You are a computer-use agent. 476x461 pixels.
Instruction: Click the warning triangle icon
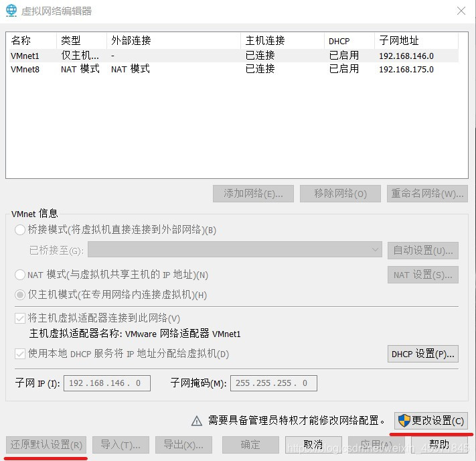tap(197, 421)
